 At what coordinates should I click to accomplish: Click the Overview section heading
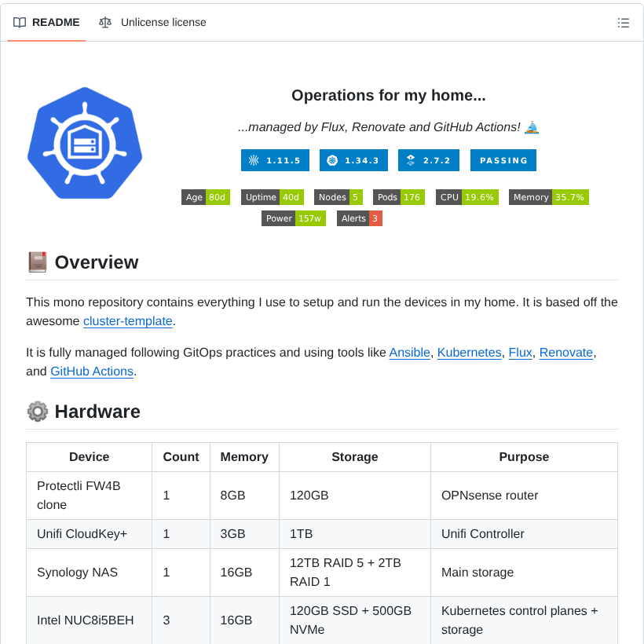coord(96,262)
